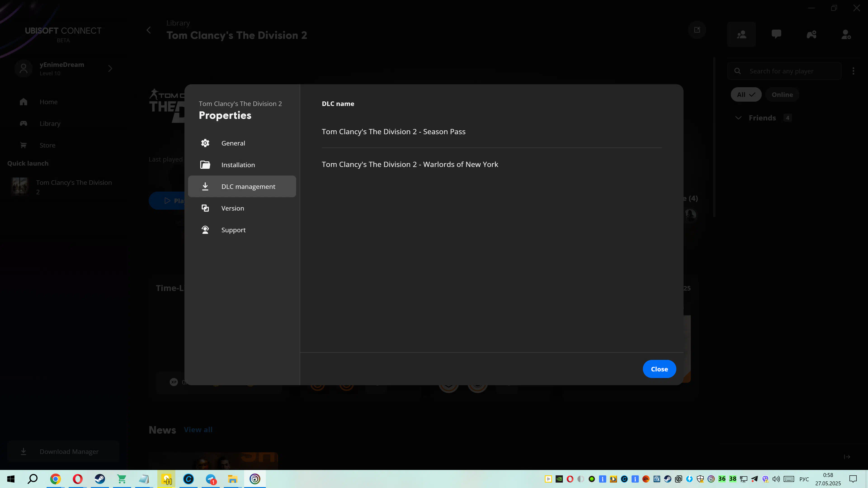Open File Explorer from taskbar
The image size is (868, 488).
coord(233,479)
